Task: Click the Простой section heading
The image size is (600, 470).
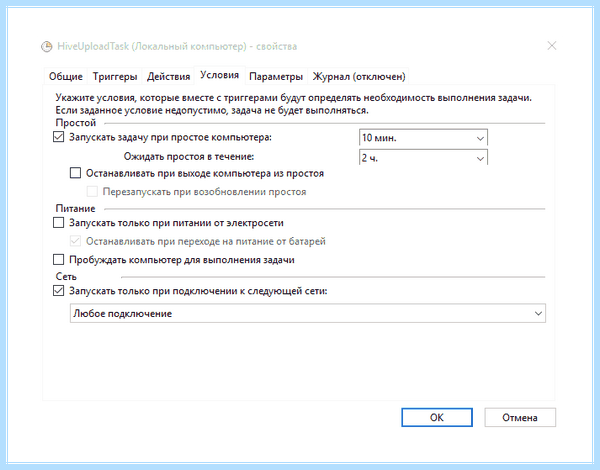Action: click(76, 123)
